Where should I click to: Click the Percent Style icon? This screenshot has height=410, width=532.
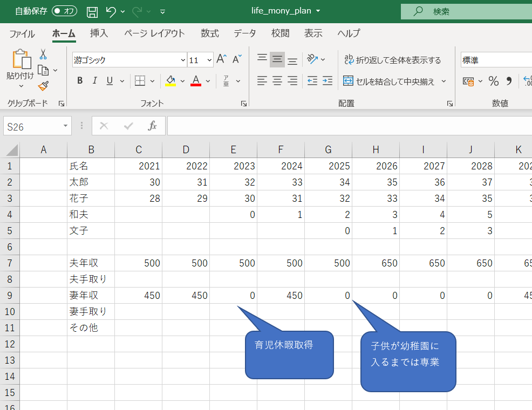coord(494,81)
